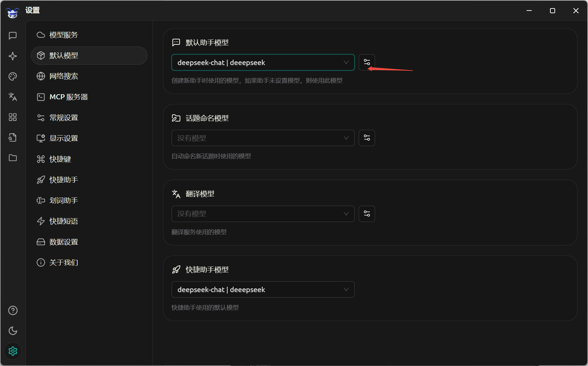Open the files folder sidebar icon
This screenshot has height=366, width=588.
coord(13,158)
